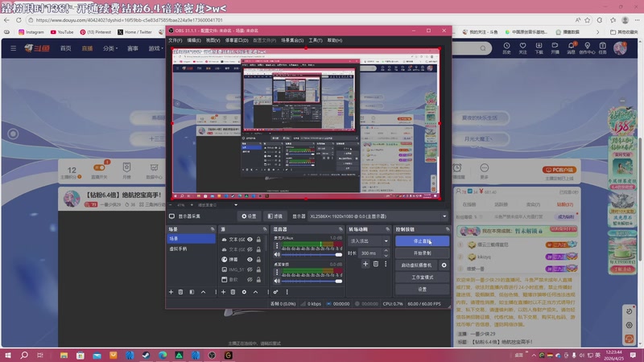Screen dimensions: 644x362
Task: Move the selected scene up
Action: coord(204,292)
